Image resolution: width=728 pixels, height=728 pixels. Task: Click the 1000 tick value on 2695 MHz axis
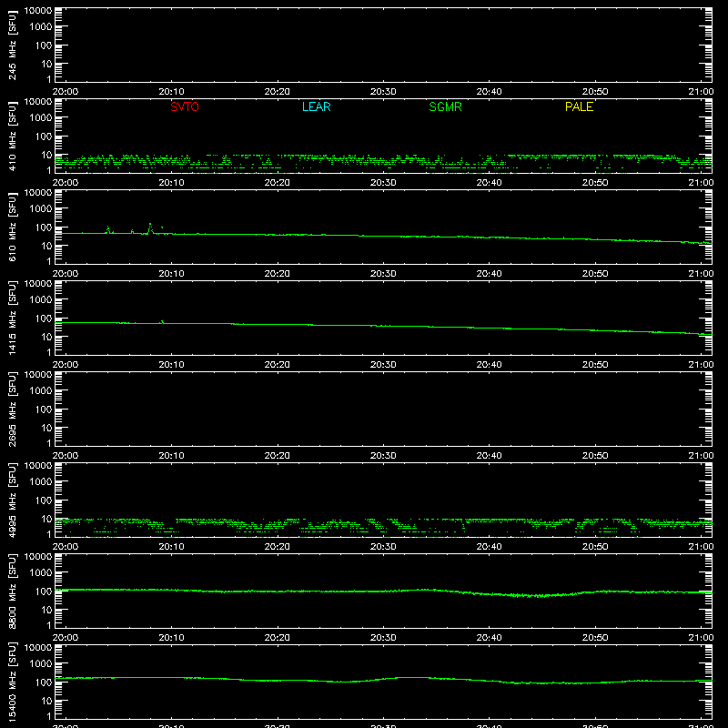(41, 391)
